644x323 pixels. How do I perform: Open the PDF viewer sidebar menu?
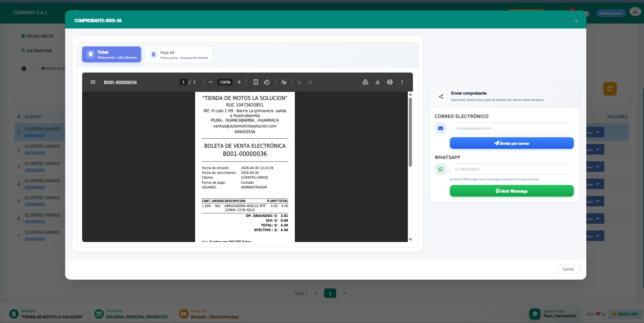[x=93, y=82]
